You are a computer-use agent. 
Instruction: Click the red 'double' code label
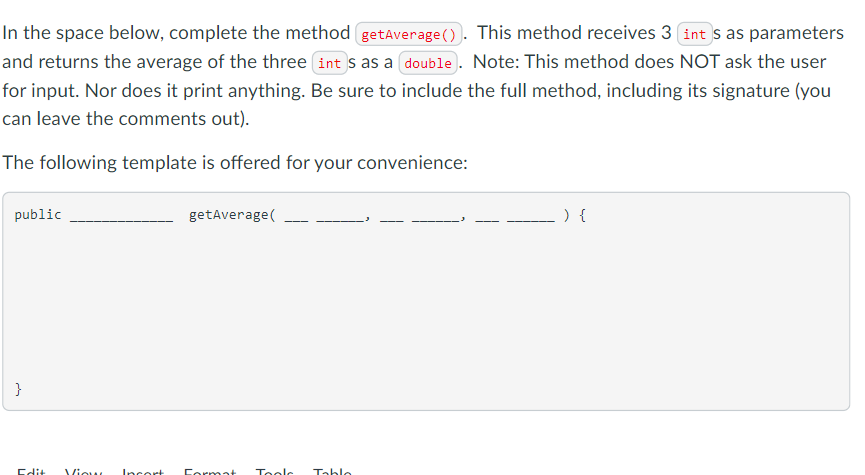[428, 63]
